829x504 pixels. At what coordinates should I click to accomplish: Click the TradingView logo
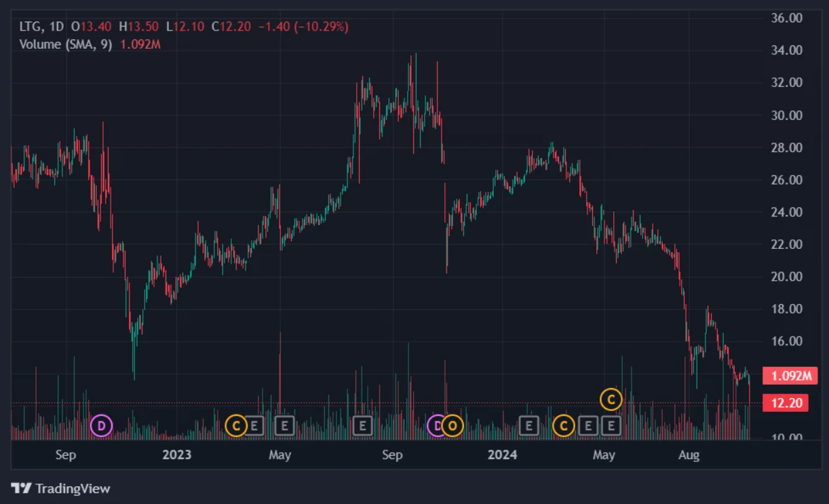coord(60,488)
